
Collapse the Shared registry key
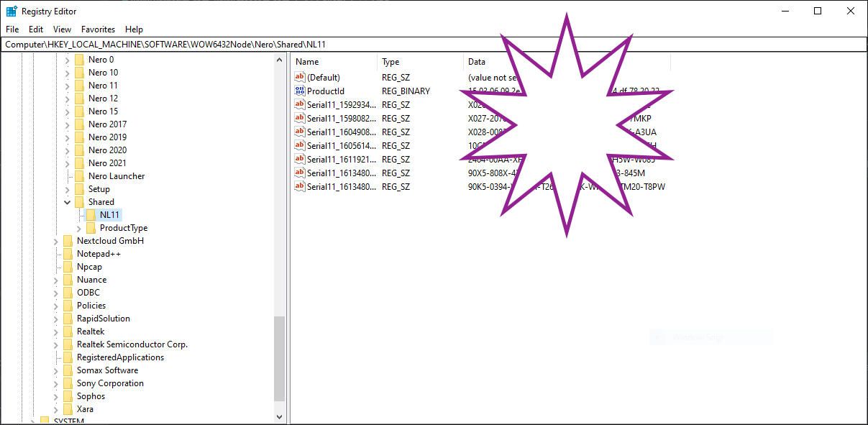pyautogui.click(x=68, y=202)
